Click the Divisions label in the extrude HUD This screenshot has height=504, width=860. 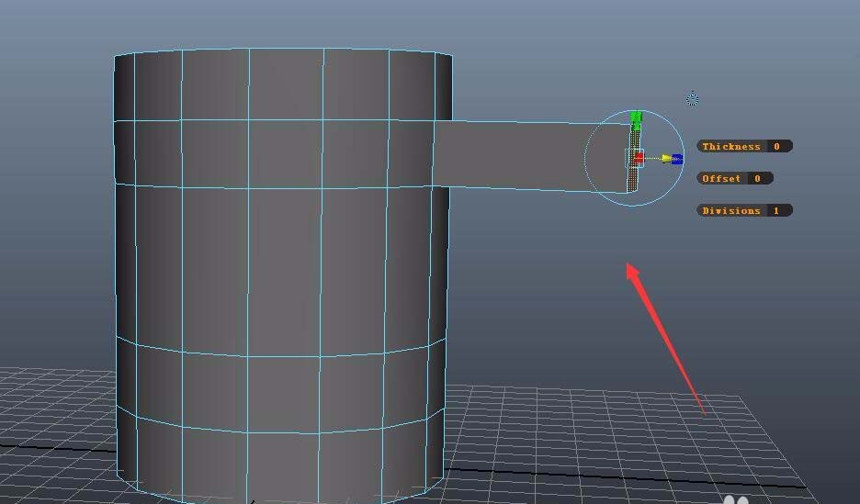pyautogui.click(x=731, y=210)
